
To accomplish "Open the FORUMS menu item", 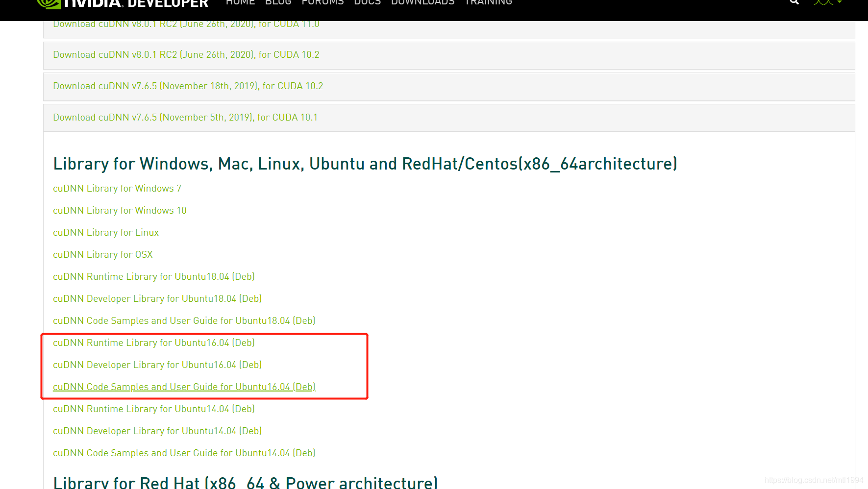I will tap(322, 2).
